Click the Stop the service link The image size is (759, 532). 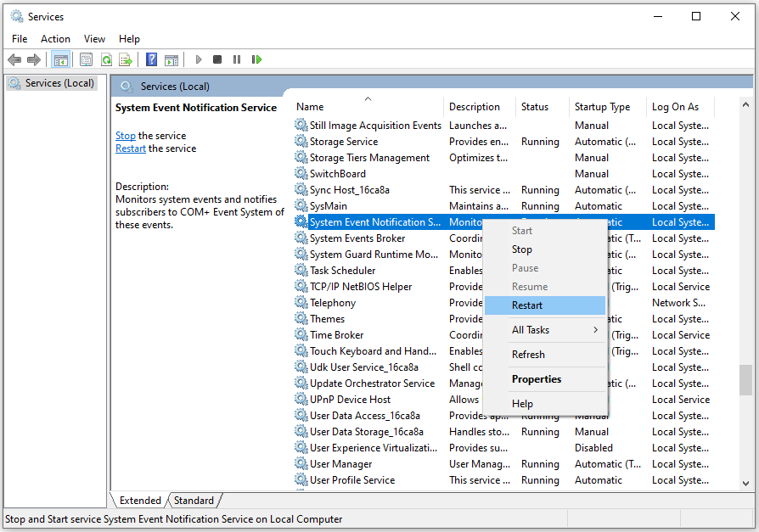(126, 136)
